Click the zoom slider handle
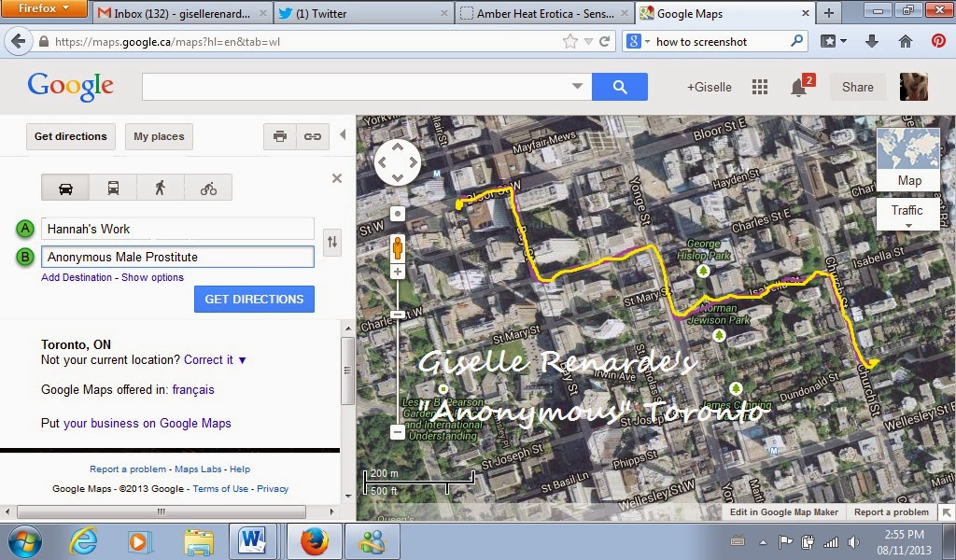This screenshot has height=560, width=956. pos(398,315)
